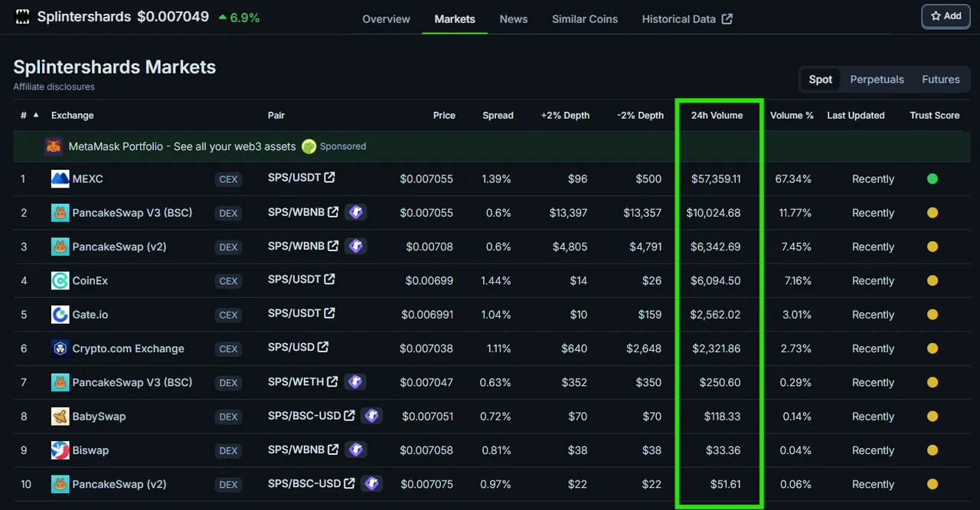The image size is (980, 510).
Task: Click the green Sponsored badge icon
Action: (x=309, y=146)
